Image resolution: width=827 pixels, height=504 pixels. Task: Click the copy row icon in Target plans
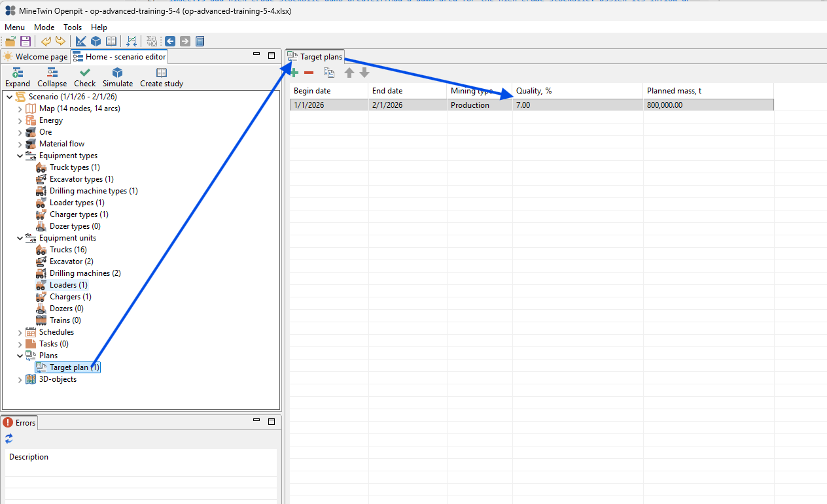point(329,73)
